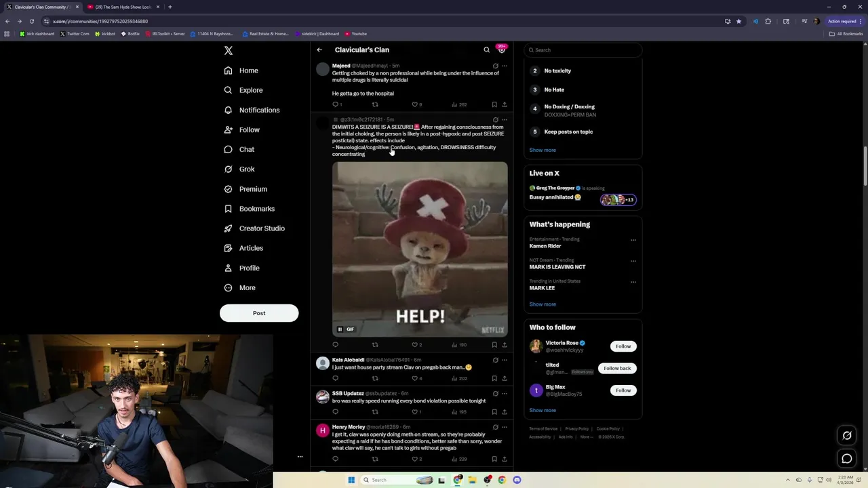Bookmark this page with the star icon
The image size is (868, 488).
click(738, 21)
